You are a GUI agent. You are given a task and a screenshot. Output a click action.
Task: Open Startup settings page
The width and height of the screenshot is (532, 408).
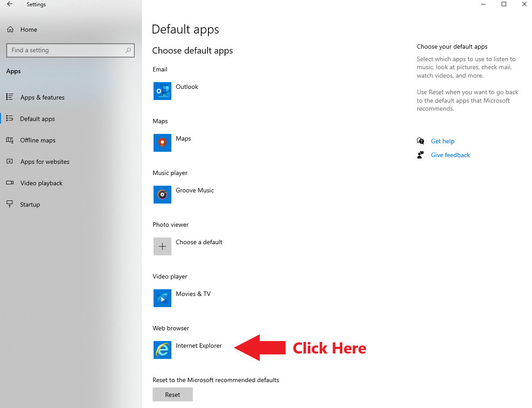30,204
